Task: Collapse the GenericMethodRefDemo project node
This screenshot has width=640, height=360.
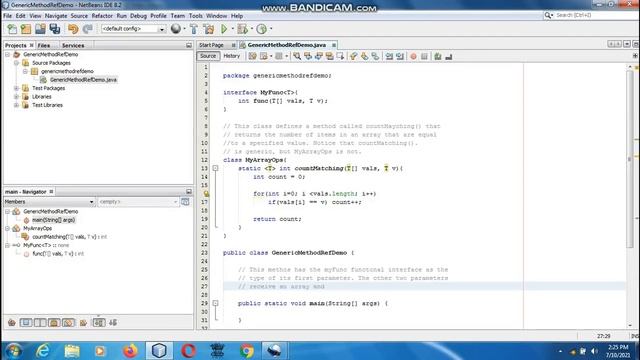Action: point(7,54)
